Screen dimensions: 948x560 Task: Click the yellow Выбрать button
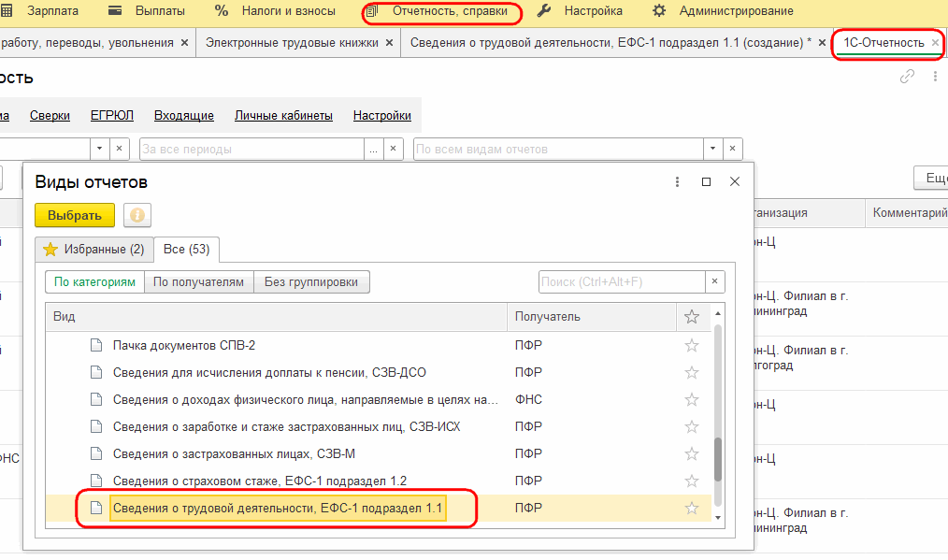pyautogui.click(x=75, y=215)
